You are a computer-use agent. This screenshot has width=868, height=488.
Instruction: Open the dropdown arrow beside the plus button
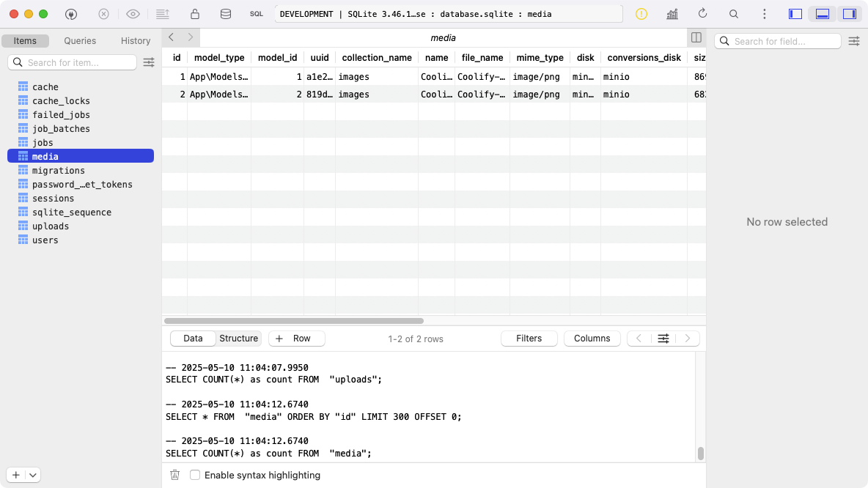point(33,475)
